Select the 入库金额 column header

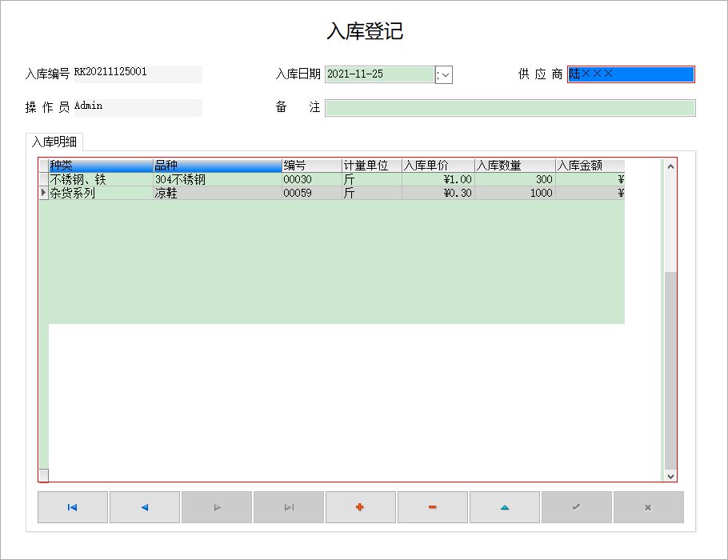(x=590, y=166)
